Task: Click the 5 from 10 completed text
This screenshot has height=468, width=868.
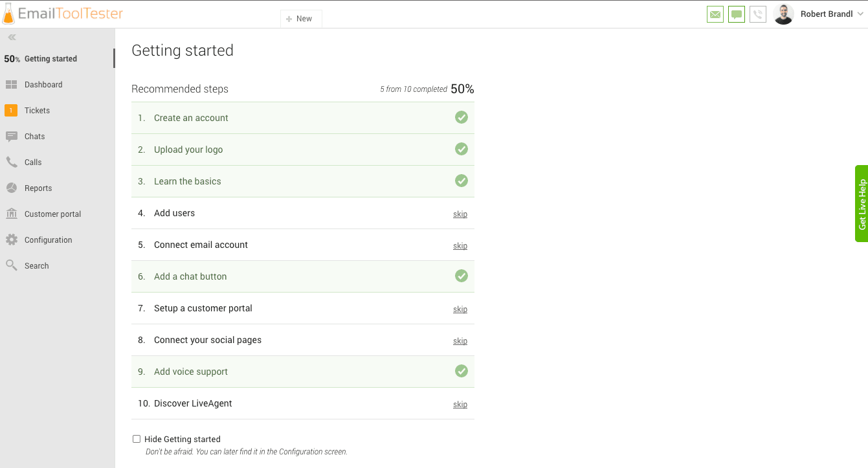Action: coord(414,89)
